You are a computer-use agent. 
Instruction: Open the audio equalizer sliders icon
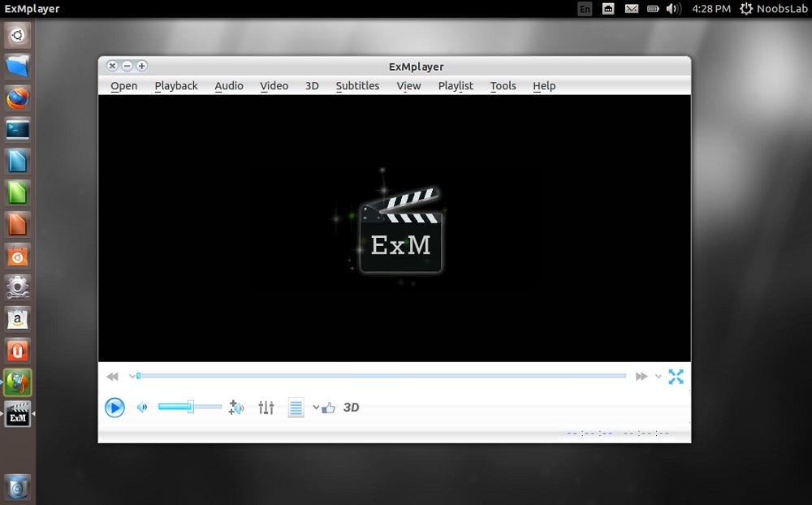tap(266, 408)
